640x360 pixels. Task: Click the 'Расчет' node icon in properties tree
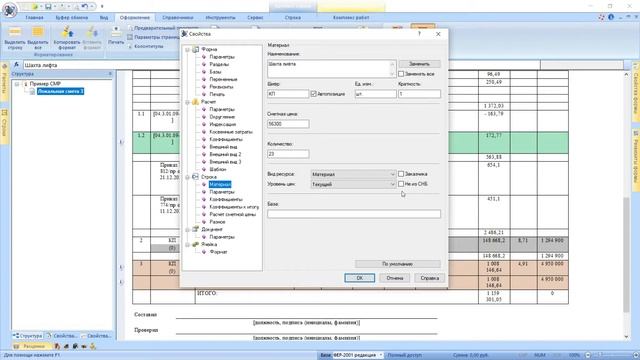(x=196, y=102)
